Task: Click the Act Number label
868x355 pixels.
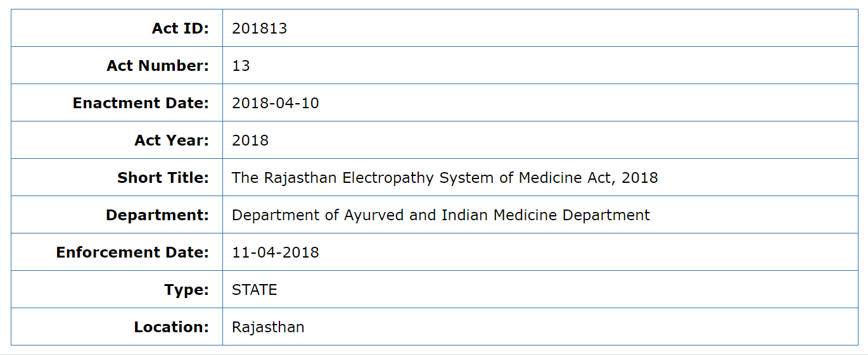Action: pos(157,66)
